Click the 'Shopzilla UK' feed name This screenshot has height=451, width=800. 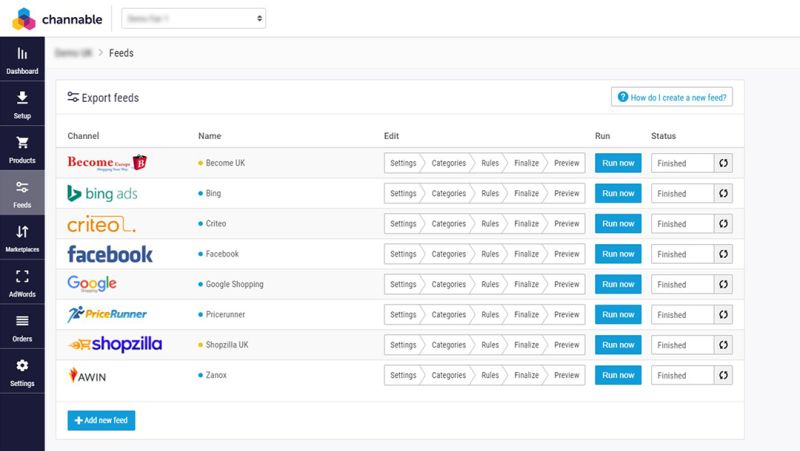click(227, 345)
